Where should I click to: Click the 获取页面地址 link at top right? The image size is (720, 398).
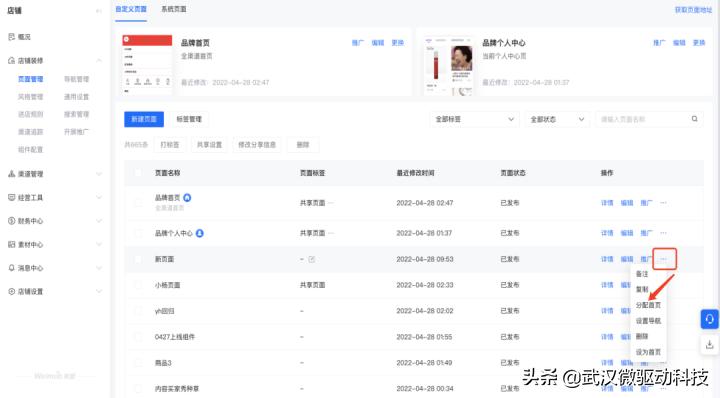[x=693, y=10]
